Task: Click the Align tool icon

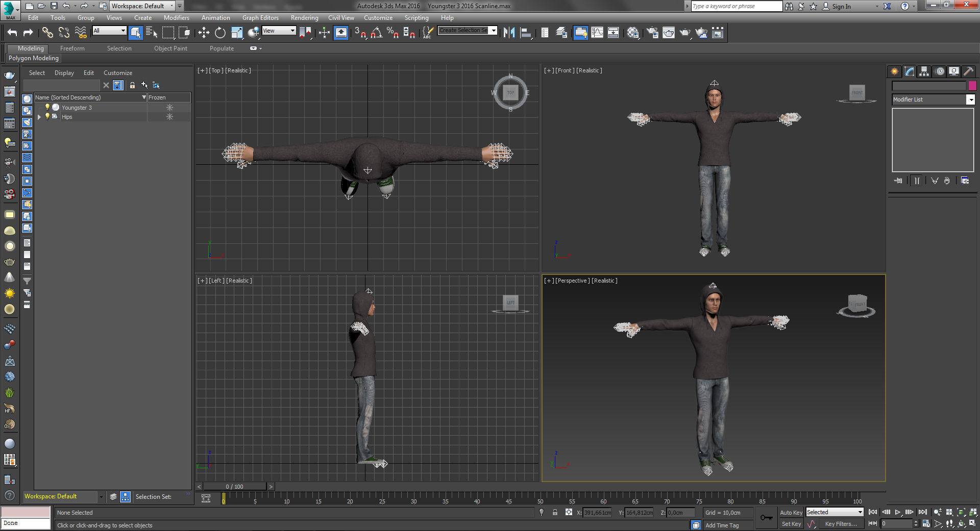Action: pos(526,33)
